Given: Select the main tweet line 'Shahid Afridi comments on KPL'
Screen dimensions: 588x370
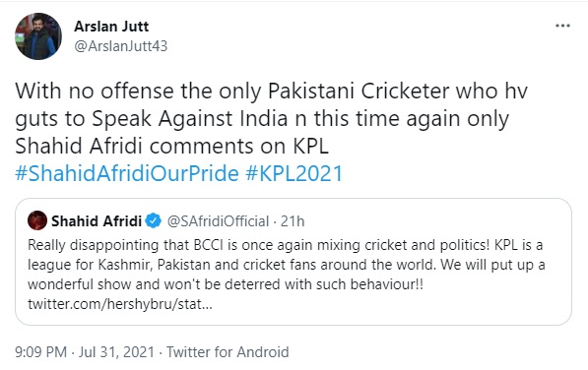Looking at the screenshot, I should pos(171,146).
